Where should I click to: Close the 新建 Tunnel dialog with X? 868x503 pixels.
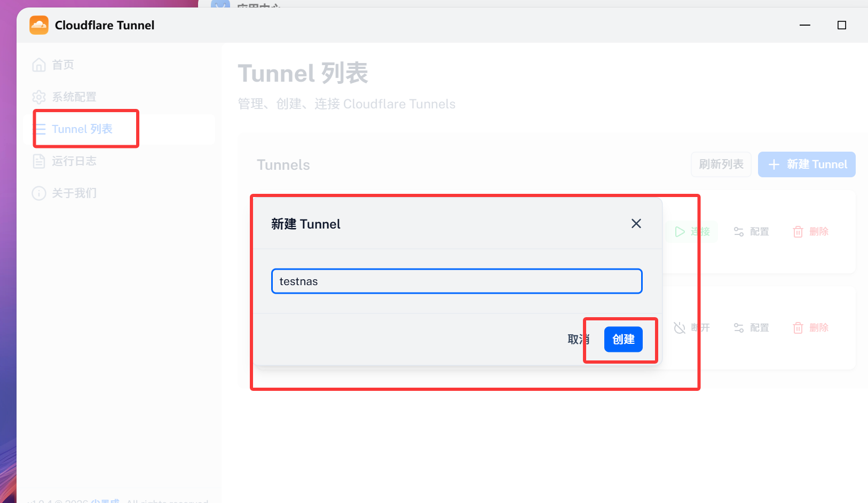point(636,224)
